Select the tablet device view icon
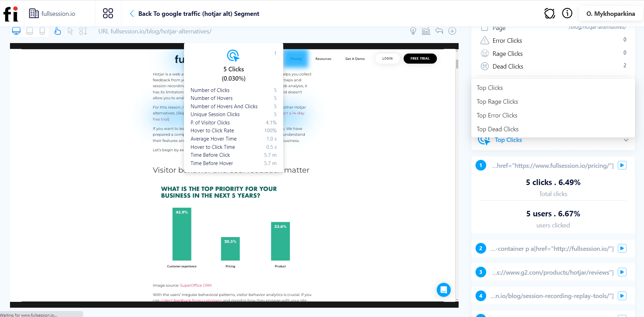This screenshot has height=317, width=644. (x=30, y=31)
